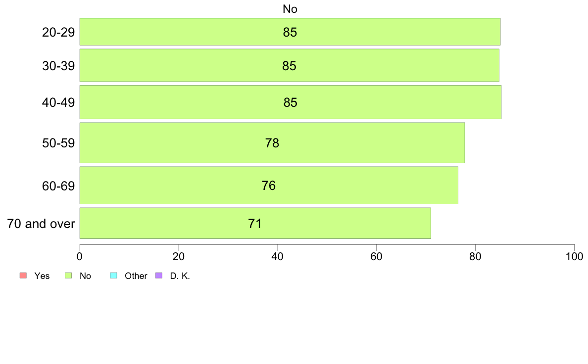Click the 'No' chart title at top
This screenshot has width=588, height=364.
[x=290, y=9]
